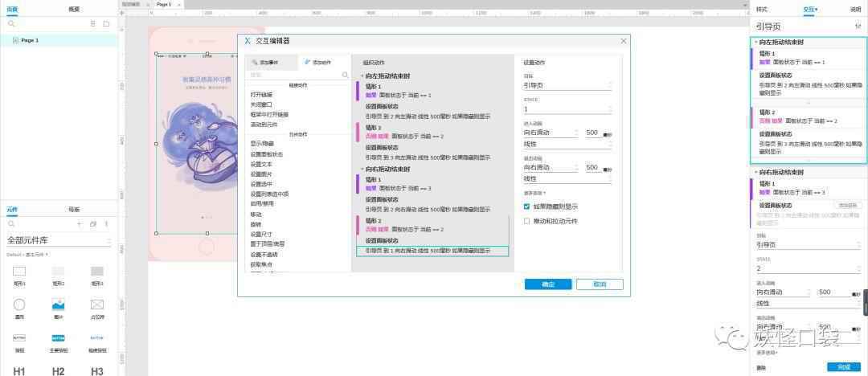Screen dimensions: 868x376
Task: Click the 删除 link in the right panel
Action: (x=762, y=368)
